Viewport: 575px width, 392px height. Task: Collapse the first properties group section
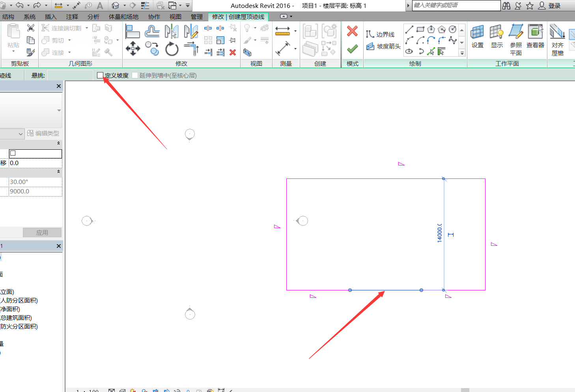point(58,143)
